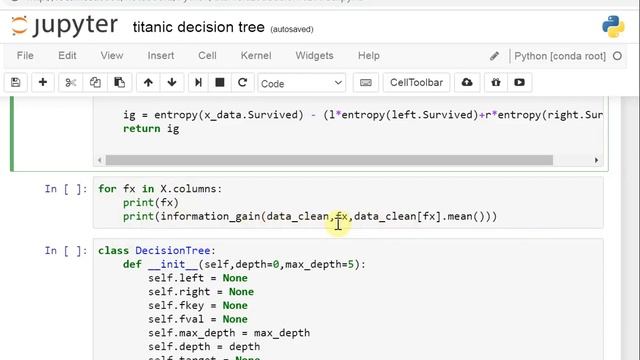640x360 pixels.
Task: Click inside the for fx in X.columns cell
Action: pyautogui.click(x=348, y=202)
